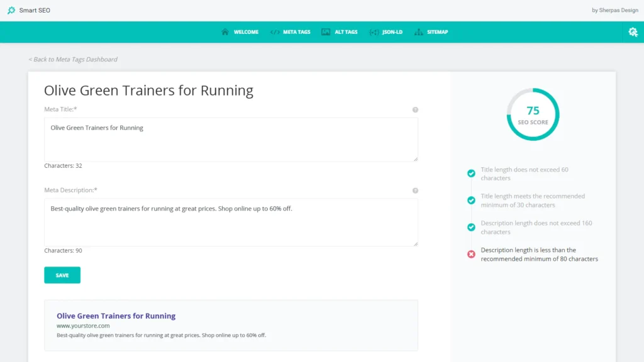Click the 'Characters: 90' counter
This screenshot has height=362, width=644.
coord(64,250)
